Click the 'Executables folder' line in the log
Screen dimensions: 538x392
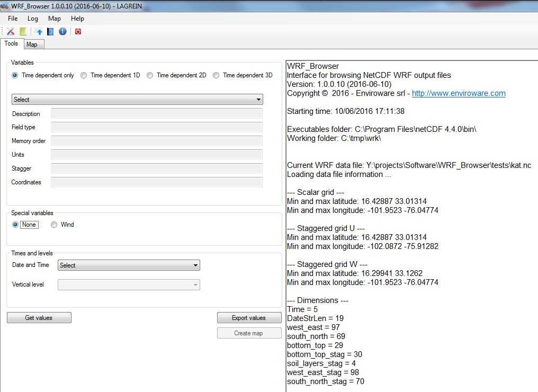382,129
